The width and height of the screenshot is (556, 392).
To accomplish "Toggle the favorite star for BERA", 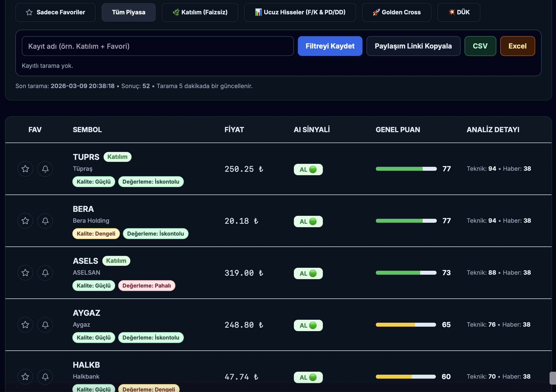I will pos(25,221).
